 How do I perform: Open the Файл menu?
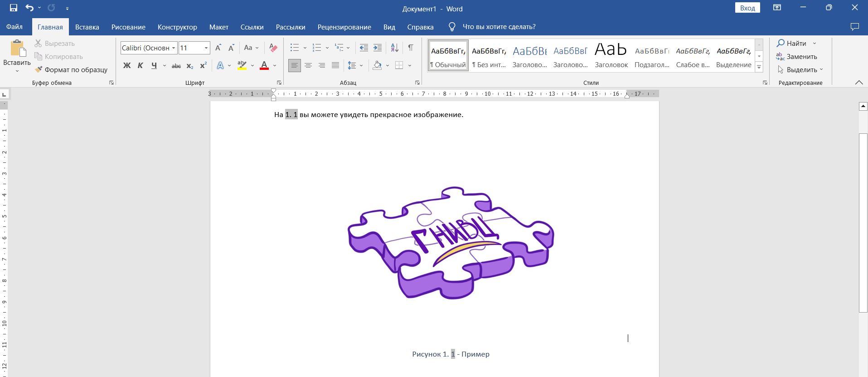[15, 27]
